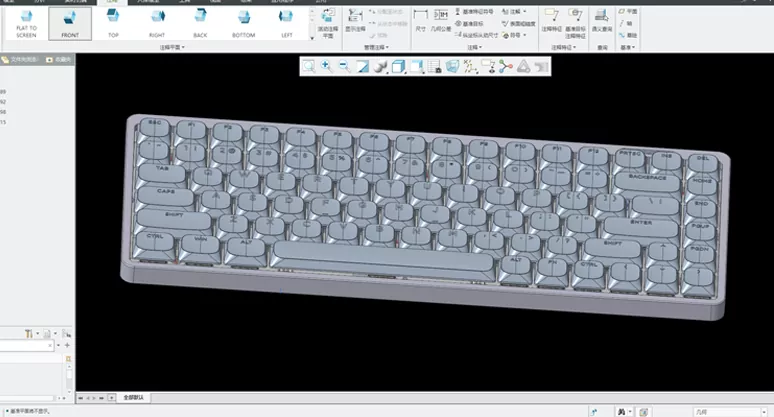Click the tree display options icon
774x417 pixels.
coord(66,334)
